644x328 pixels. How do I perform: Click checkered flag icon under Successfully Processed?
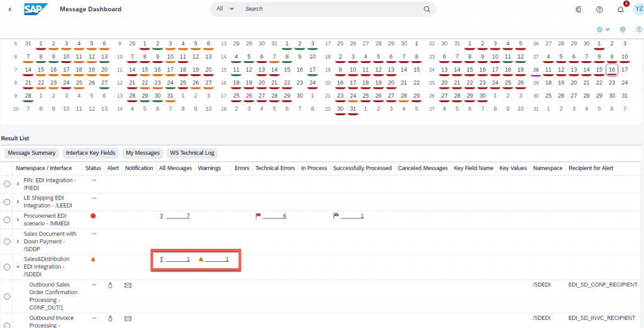pos(336,216)
